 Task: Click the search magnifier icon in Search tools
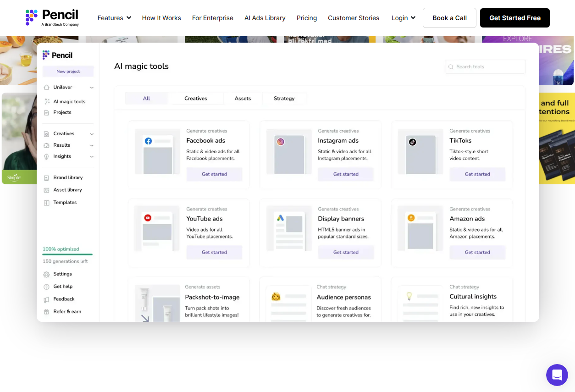coord(451,67)
